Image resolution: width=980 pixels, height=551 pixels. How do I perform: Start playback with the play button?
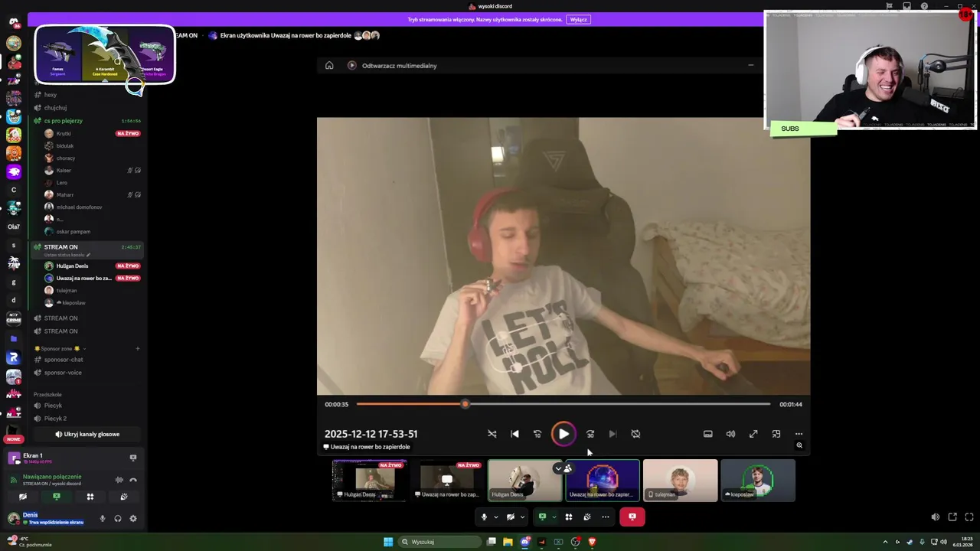[563, 434]
